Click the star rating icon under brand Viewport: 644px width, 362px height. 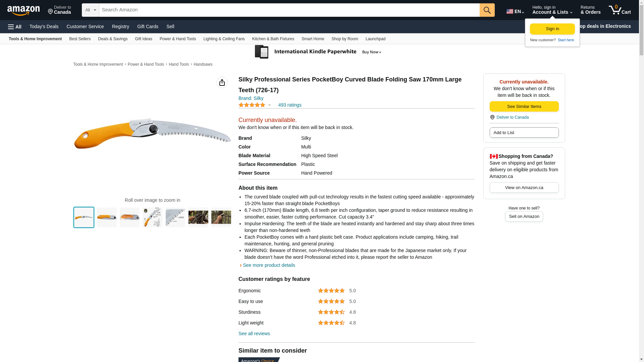coord(252,105)
